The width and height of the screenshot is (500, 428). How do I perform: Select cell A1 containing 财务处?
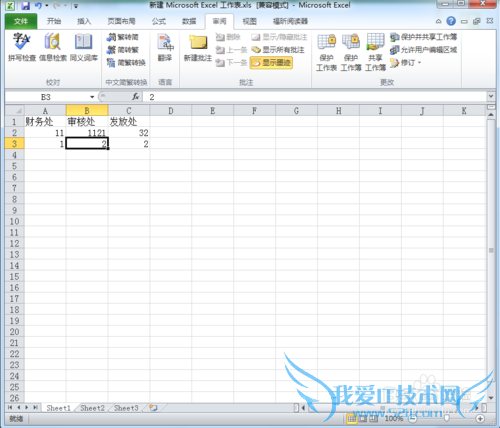[x=45, y=122]
